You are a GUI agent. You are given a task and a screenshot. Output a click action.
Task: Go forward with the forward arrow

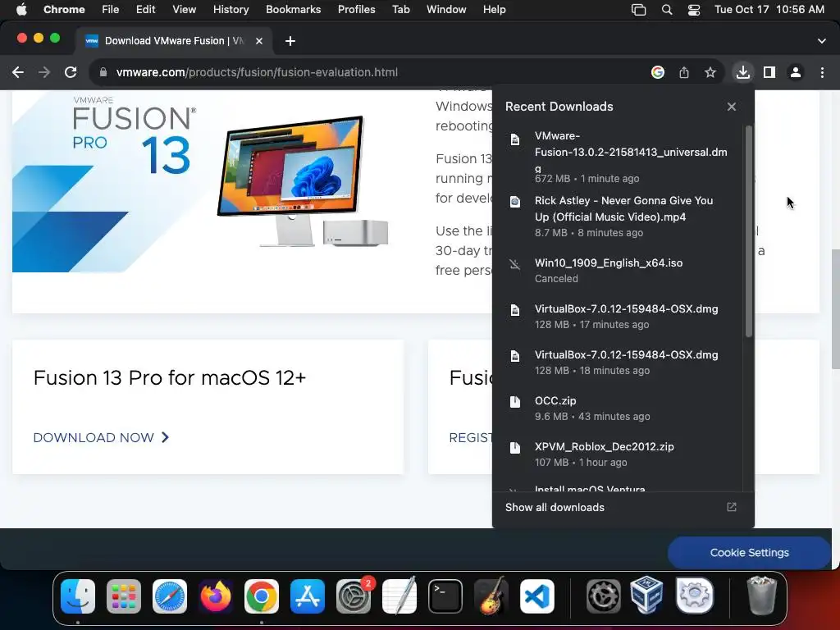[44, 72]
